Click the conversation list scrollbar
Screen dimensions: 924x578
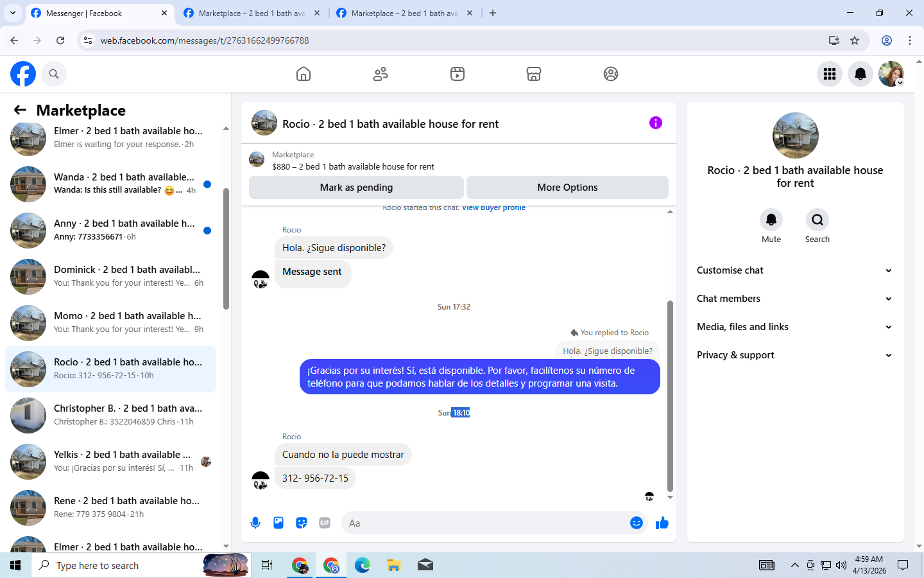[226, 249]
